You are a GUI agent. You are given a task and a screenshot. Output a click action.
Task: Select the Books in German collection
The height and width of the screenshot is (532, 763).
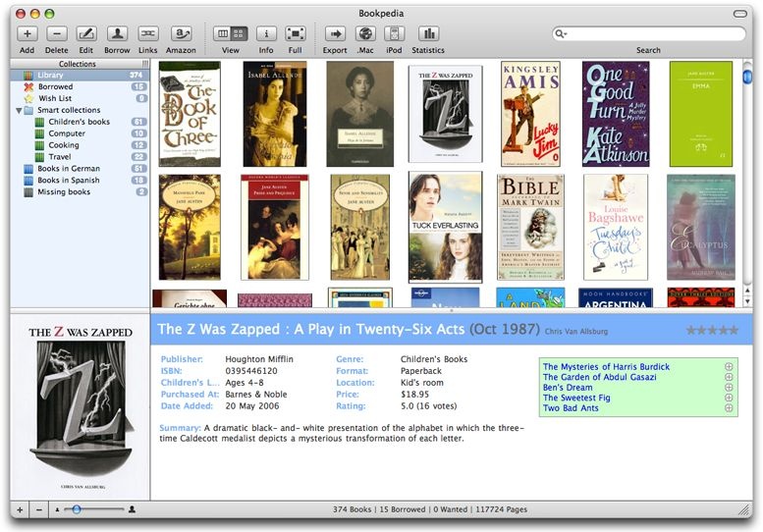[x=68, y=169]
